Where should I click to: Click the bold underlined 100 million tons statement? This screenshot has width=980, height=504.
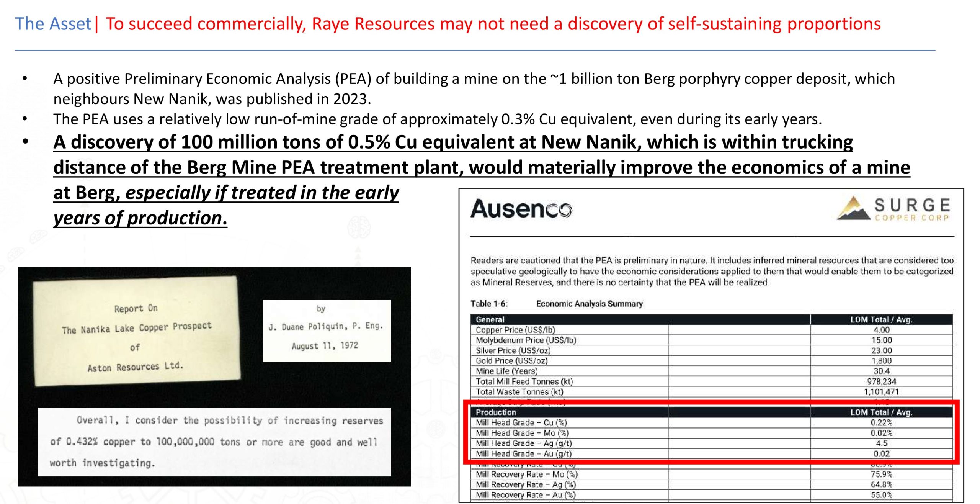coord(482,180)
